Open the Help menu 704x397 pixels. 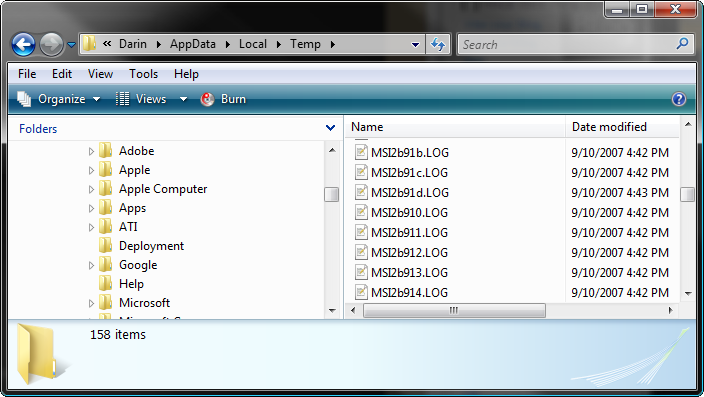click(x=186, y=74)
